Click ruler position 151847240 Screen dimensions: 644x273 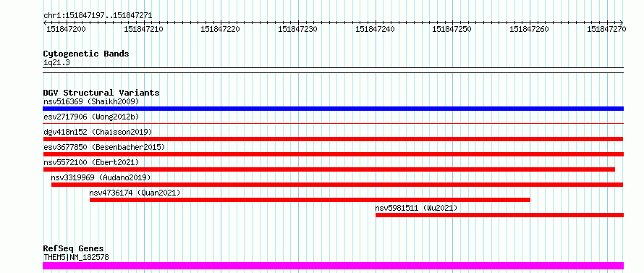(x=375, y=29)
